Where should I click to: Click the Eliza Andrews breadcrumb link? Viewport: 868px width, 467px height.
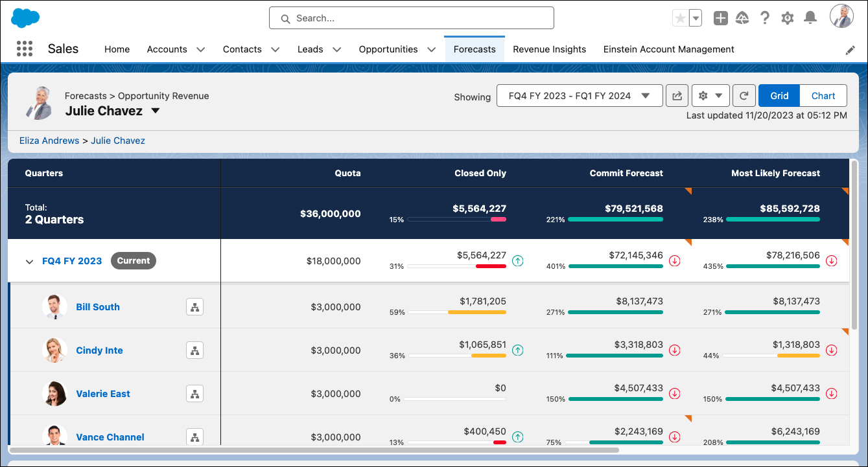tap(49, 141)
